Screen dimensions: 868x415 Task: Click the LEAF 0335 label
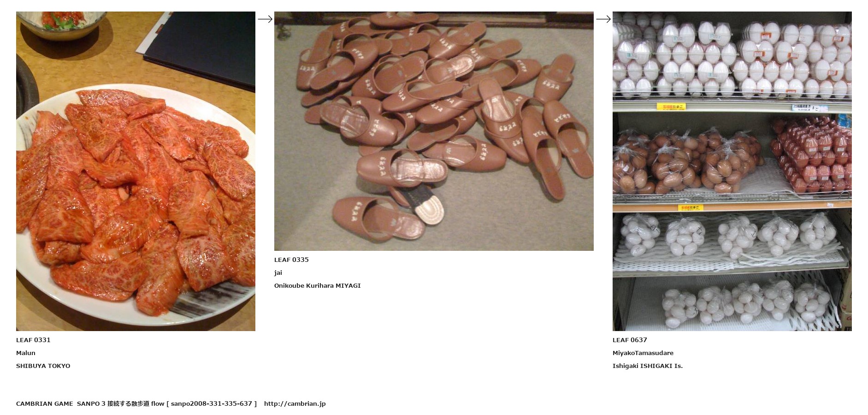pyautogui.click(x=291, y=260)
